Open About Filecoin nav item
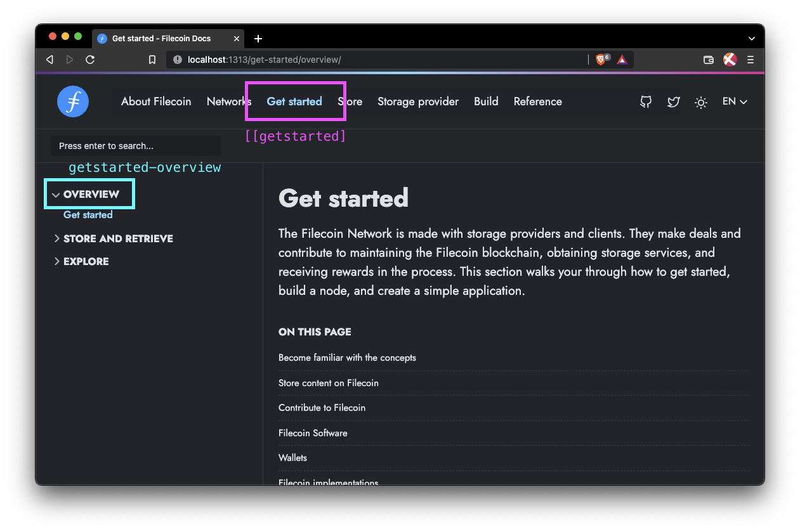Screen dimensions: 800x532 (x=156, y=101)
